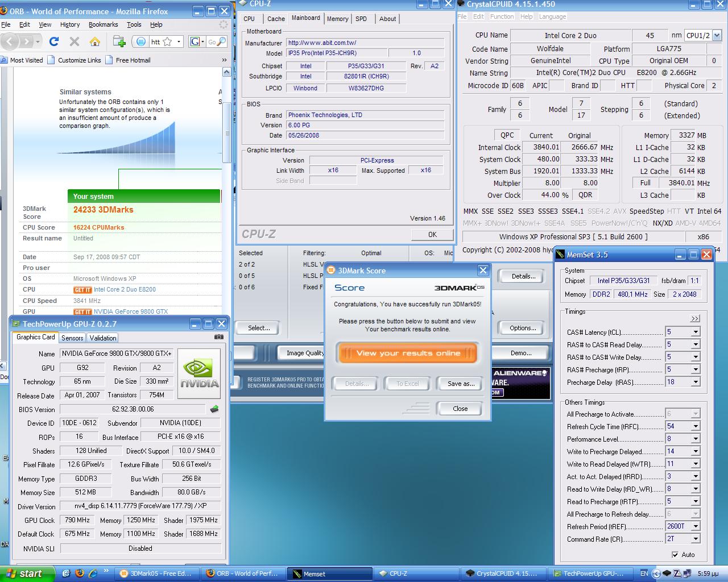Switch to GPU-Z Sensors tab

pyautogui.click(x=72, y=338)
